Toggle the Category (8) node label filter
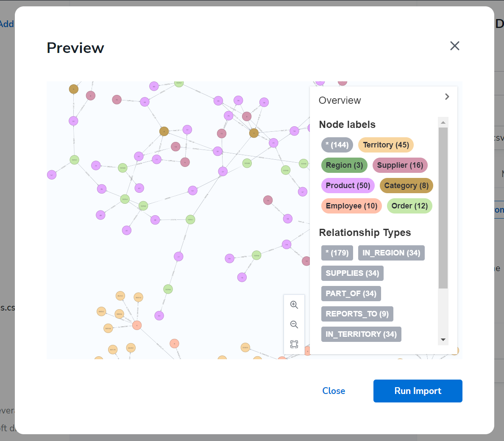504x441 pixels. click(x=406, y=186)
